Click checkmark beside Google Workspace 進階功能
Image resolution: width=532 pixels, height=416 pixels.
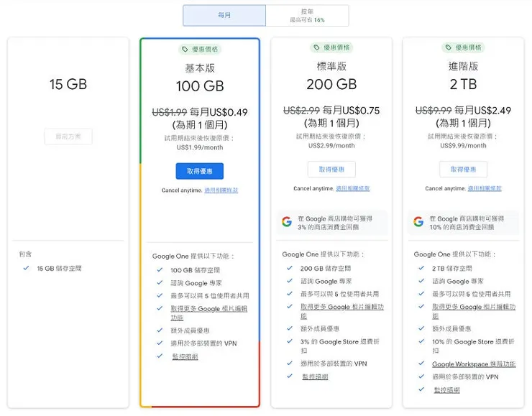pyautogui.click(x=421, y=363)
